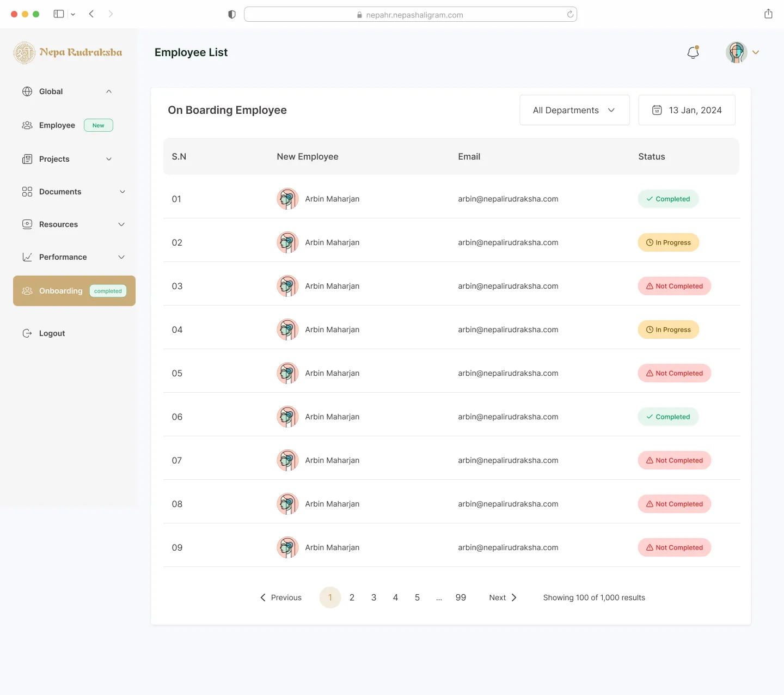The width and height of the screenshot is (784, 695).
Task: Click the calendar icon next to 13 Jan, 2024
Action: pyautogui.click(x=657, y=110)
